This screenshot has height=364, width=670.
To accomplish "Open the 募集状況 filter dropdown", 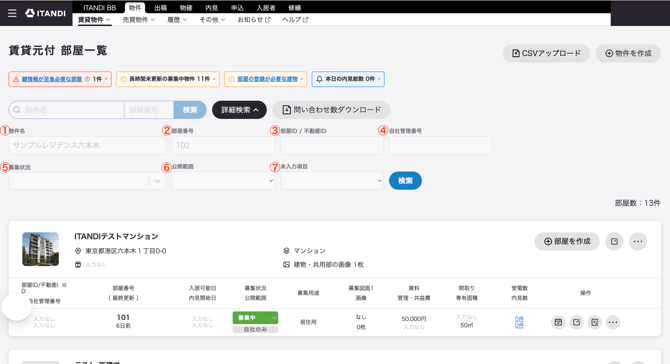I will click(x=87, y=181).
